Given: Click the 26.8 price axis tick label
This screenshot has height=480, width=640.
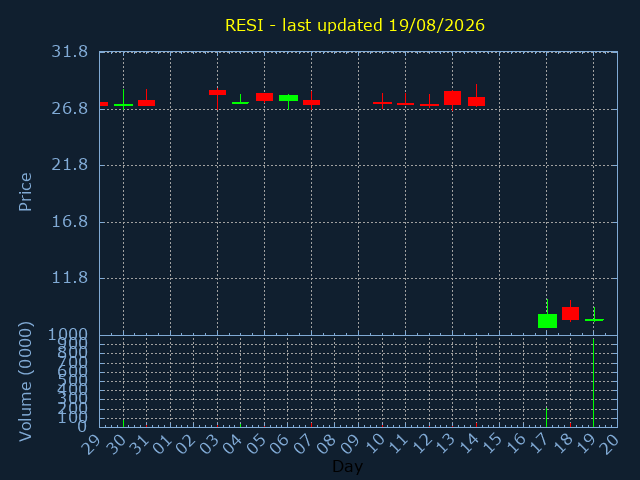Looking at the screenshot, I should point(69,109).
